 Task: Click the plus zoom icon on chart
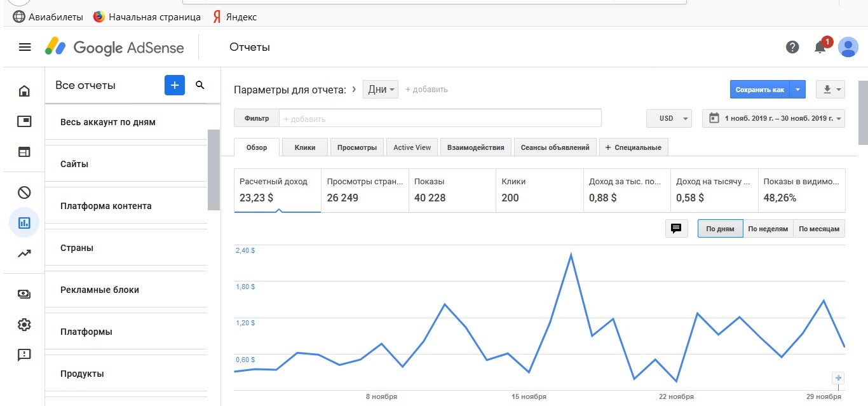tap(838, 378)
